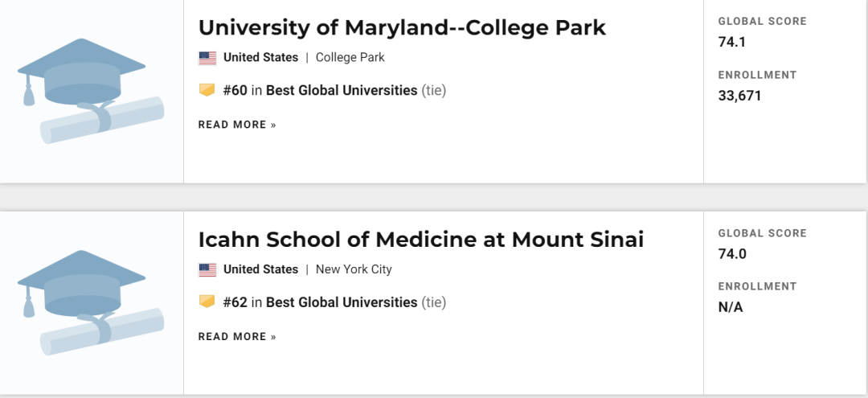Click the 33,671 enrollment figure

[x=739, y=96]
